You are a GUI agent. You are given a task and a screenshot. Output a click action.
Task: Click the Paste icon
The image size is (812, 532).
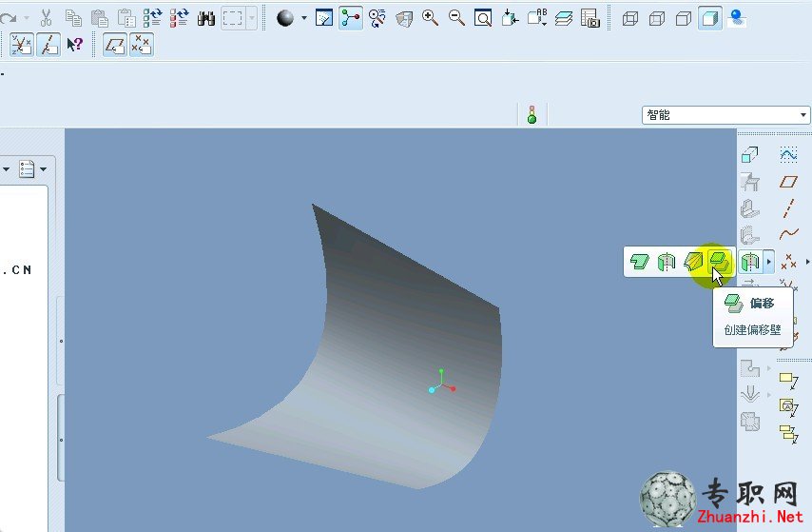click(x=100, y=18)
